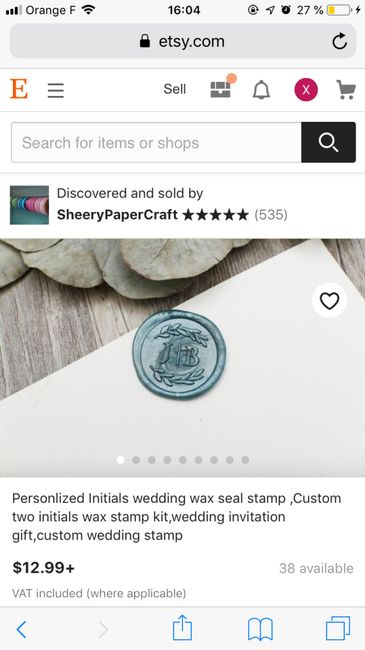The image size is (365, 650).
Task: Jump to second image carousel dot
Action: (x=136, y=460)
